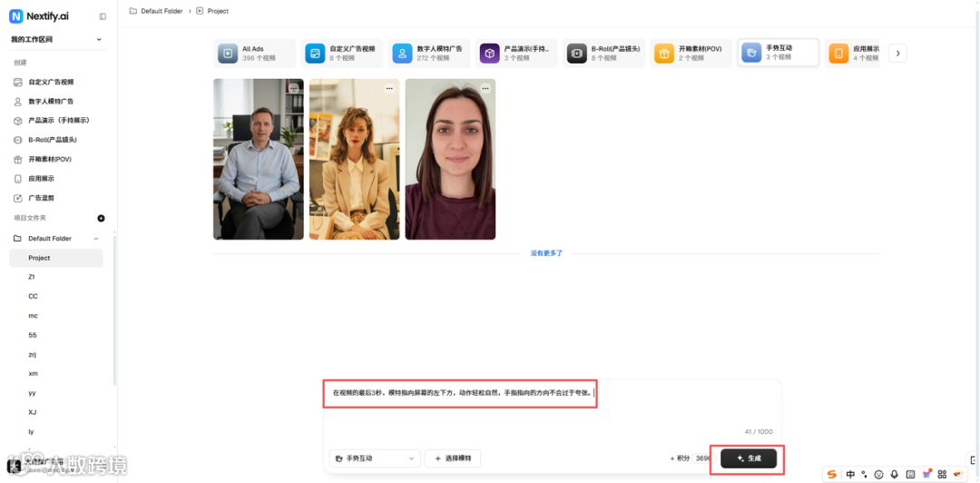Open the more menu on the office man video

coord(294,89)
